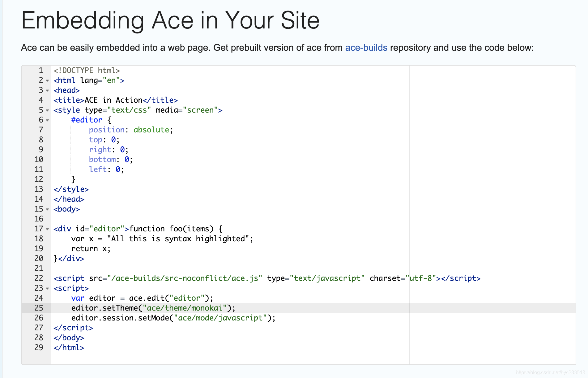Collapse the #editor rule fold on line 6

click(x=47, y=120)
